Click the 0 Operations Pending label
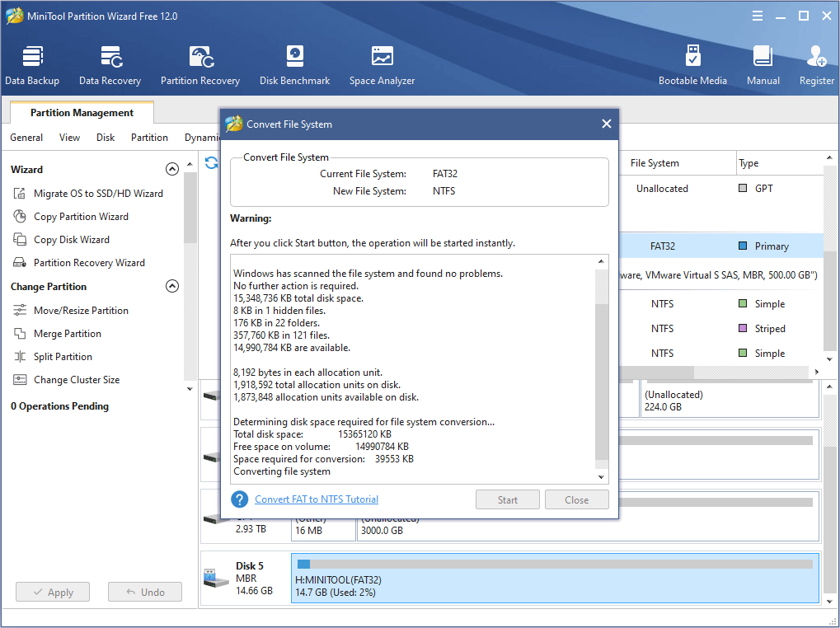The image size is (840, 628). pos(59,405)
